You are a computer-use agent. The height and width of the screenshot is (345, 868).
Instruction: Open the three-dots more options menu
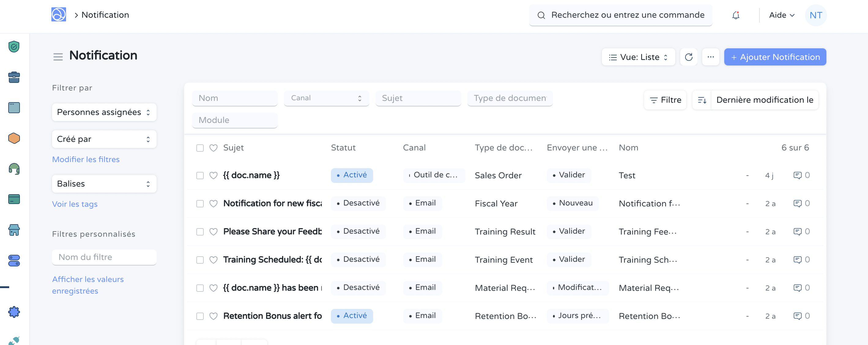[710, 57]
